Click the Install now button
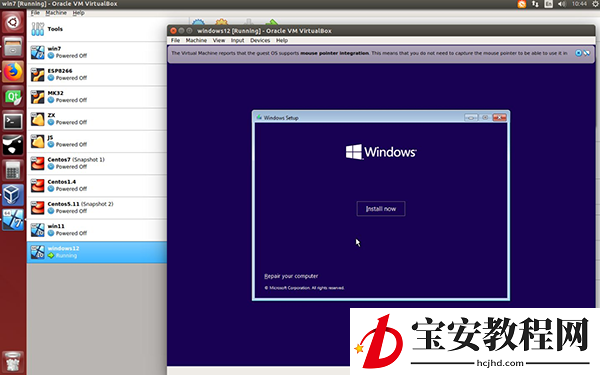This screenshot has height=375, width=600. tap(381, 209)
